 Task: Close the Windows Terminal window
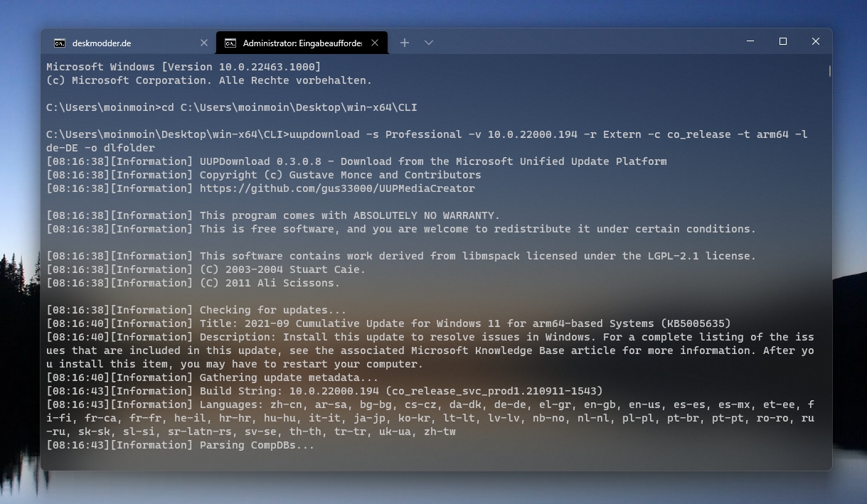click(816, 42)
